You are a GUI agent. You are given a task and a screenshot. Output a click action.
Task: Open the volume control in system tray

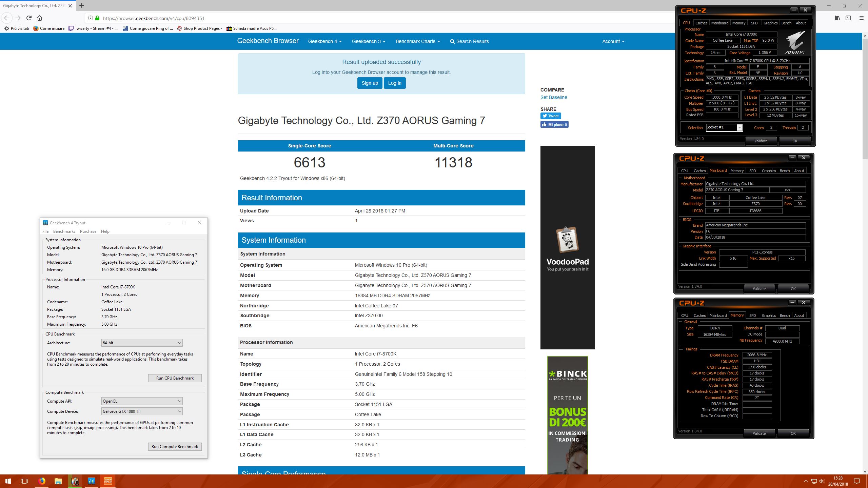[x=821, y=481]
